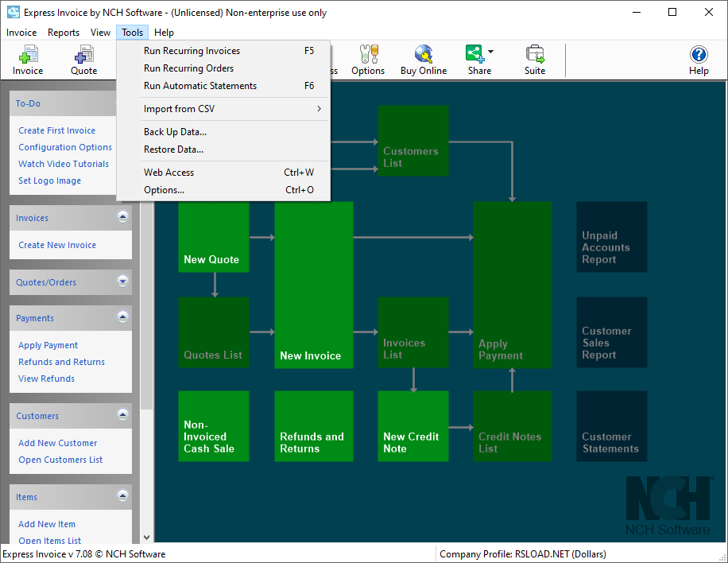Click the Buy Online globe icon
The width and height of the screenshot is (728, 563).
tap(424, 55)
